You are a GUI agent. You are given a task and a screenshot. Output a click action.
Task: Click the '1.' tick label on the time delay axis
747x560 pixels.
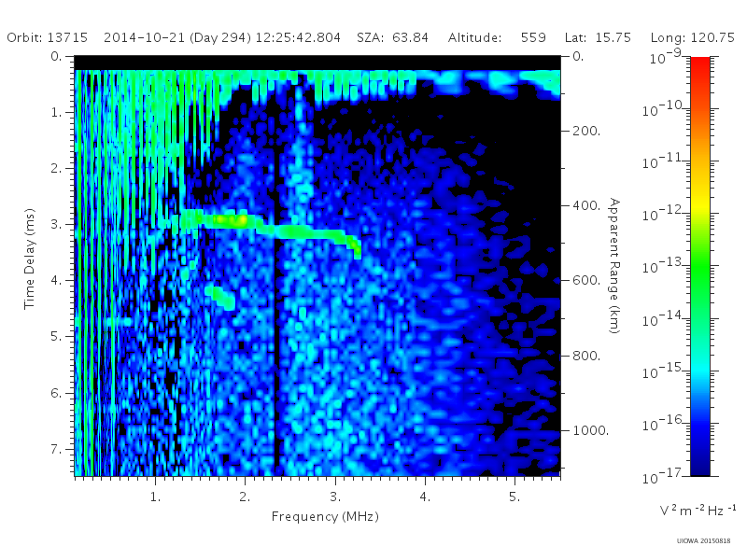click(x=56, y=112)
